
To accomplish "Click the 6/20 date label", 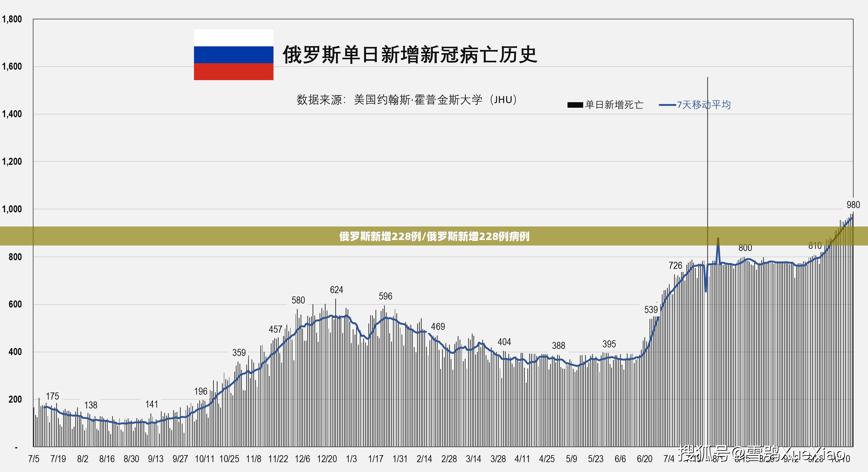I will tap(644, 459).
